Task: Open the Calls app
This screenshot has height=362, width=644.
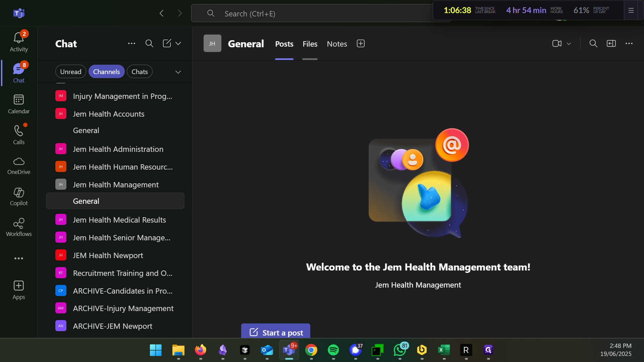Action: tap(19, 135)
